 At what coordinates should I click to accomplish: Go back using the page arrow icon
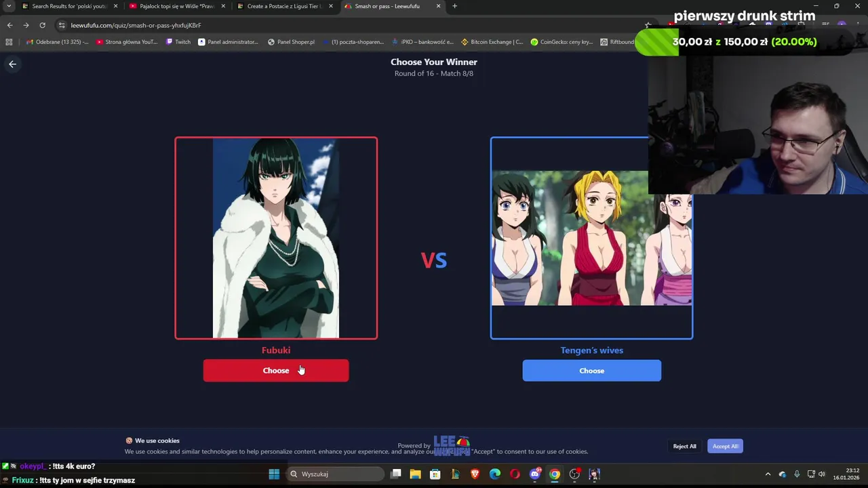[12, 64]
